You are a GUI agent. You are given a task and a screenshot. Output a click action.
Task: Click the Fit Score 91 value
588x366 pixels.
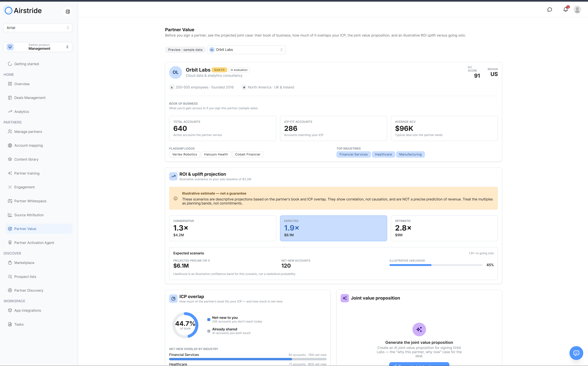[x=477, y=76]
